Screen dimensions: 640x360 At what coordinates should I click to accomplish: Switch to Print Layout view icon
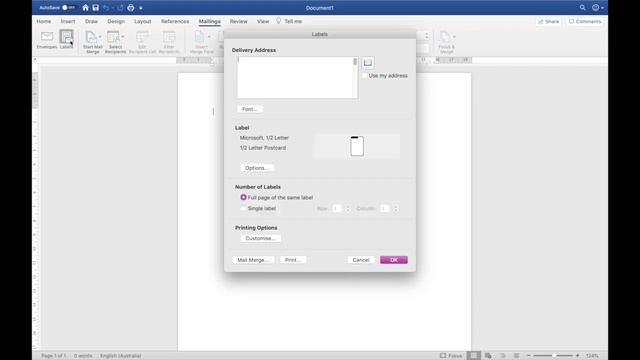pyautogui.click(x=473, y=356)
